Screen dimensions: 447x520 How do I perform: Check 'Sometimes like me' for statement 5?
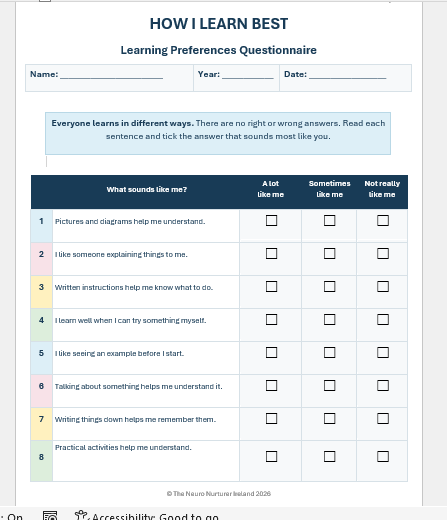tap(329, 352)
